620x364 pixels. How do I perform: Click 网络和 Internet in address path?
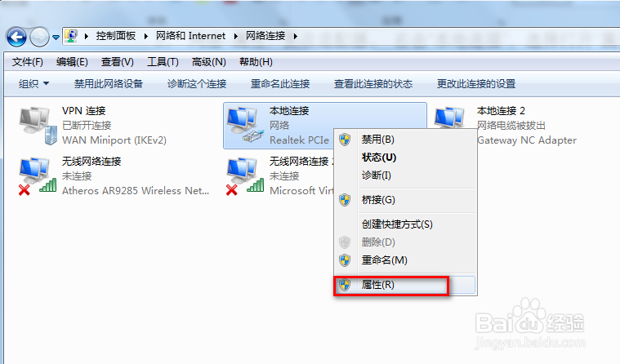coord(190,36)
